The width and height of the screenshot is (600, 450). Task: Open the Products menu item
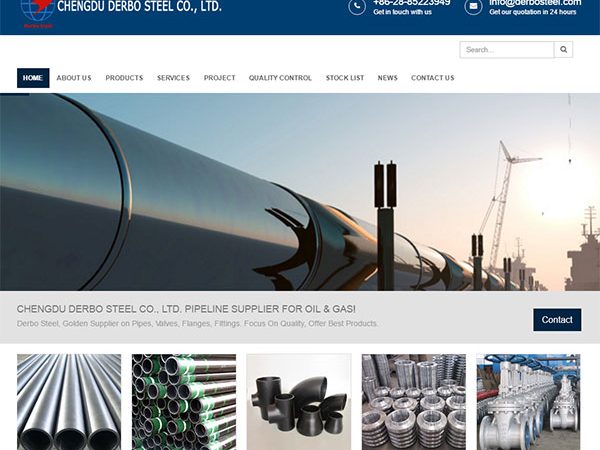(x=124, y=78)
